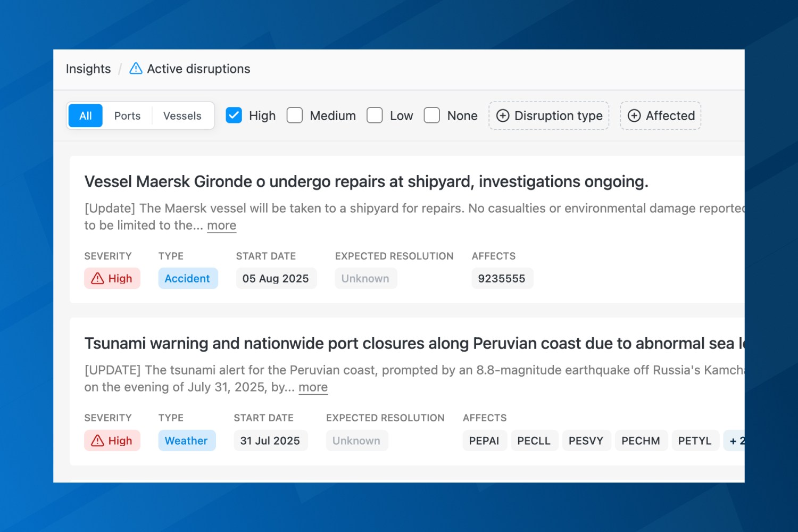
Task: Click the High severity badge for Maersk Gironde
Action: point(112,278)
